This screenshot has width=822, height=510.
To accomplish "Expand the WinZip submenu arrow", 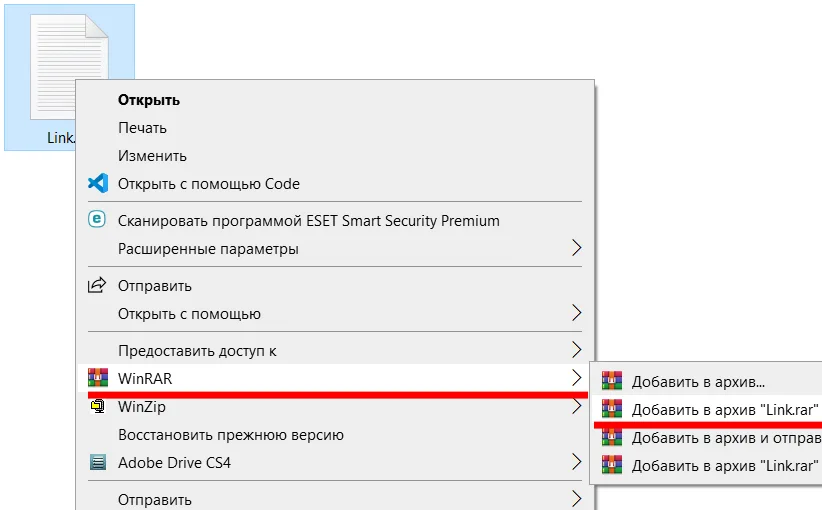I will pyautogui.click(x=575, y=407).
